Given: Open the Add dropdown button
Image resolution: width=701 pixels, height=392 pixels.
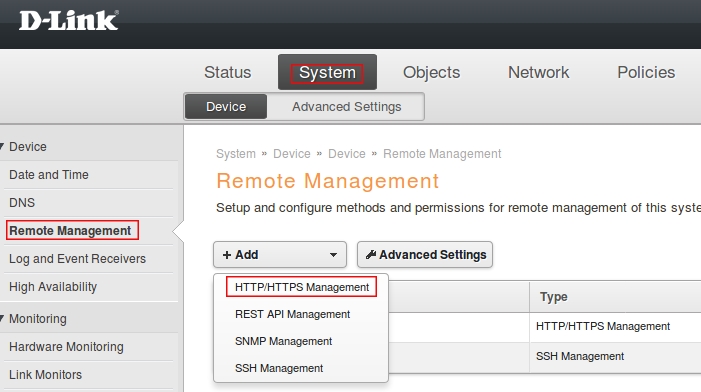Looking at the screenshot, I should [280, 255].
